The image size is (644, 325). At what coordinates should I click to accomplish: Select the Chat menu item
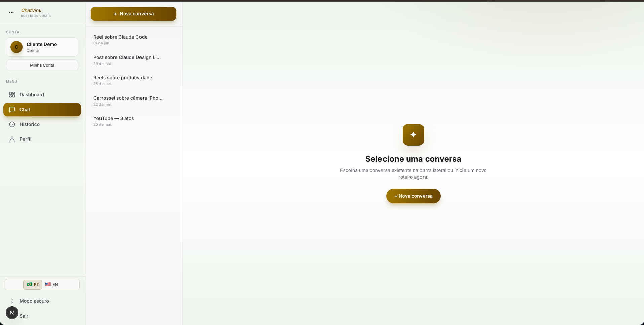click(x=42, y=110)
